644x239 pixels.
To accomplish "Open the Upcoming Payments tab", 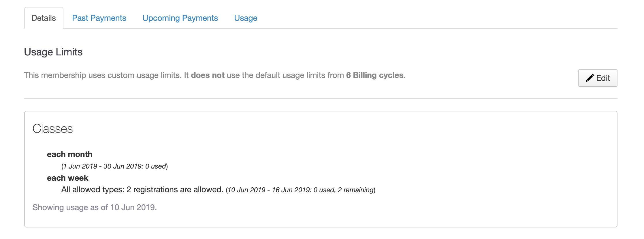I will (180, 18).
